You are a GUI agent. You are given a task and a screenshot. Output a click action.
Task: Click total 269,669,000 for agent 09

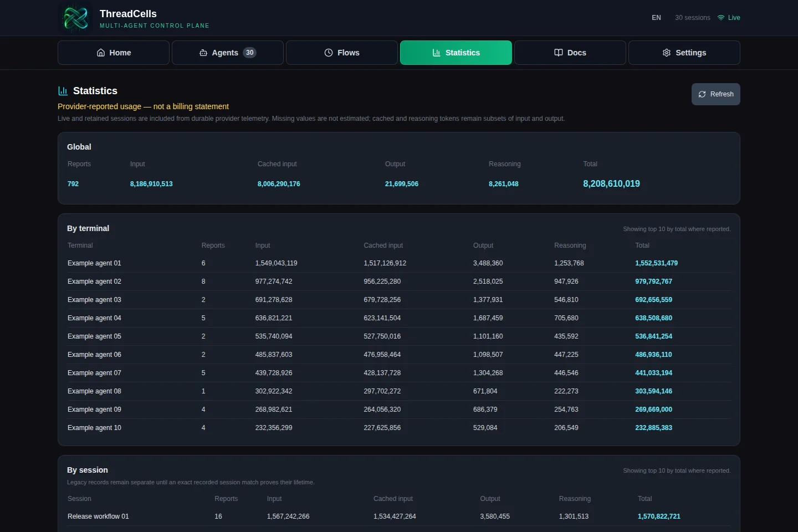pyautogui.click(x=653, y=410)
